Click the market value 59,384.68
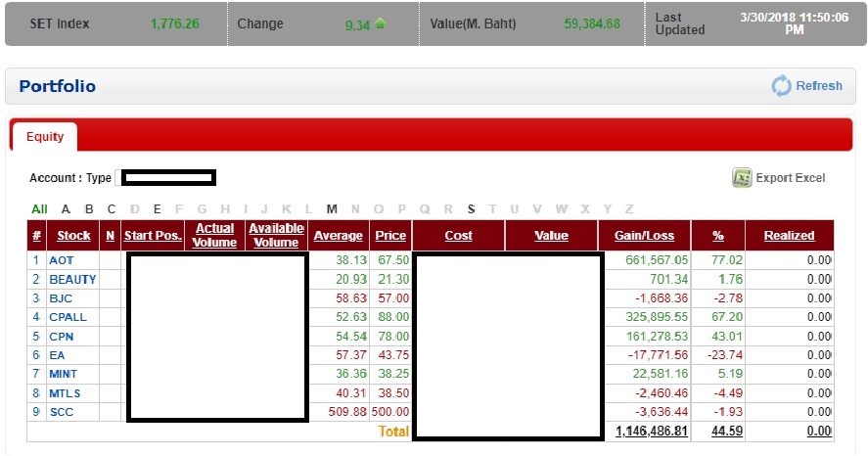Image resolution: width=868 pixels, height=456 pixels. pyautogui.click(x=592, y=23)
